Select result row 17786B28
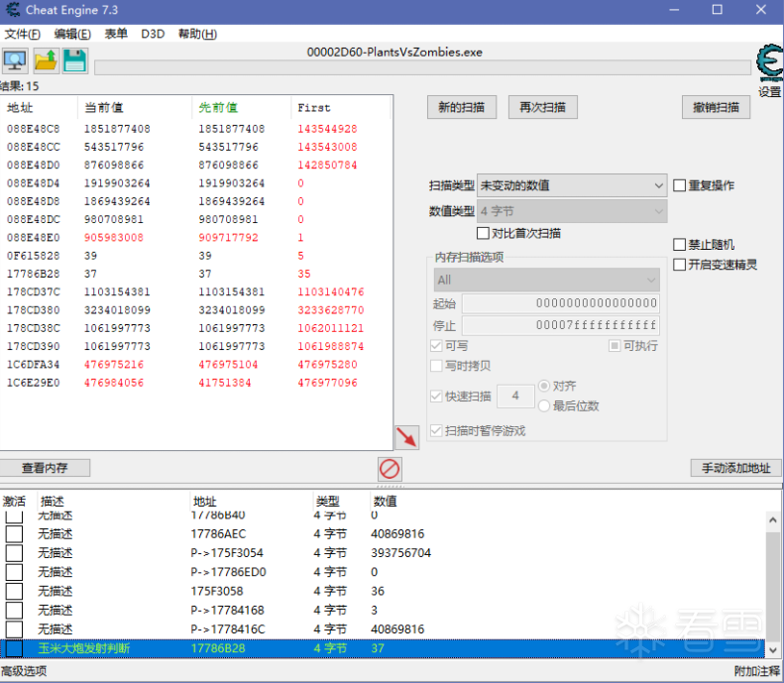 pos(196,274)
